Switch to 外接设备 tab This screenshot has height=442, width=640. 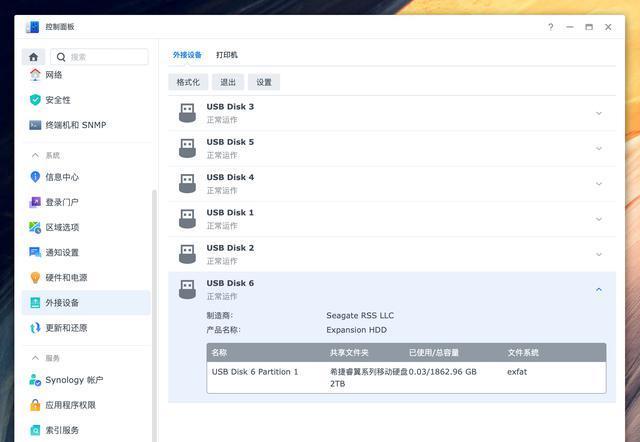point(187,55)
